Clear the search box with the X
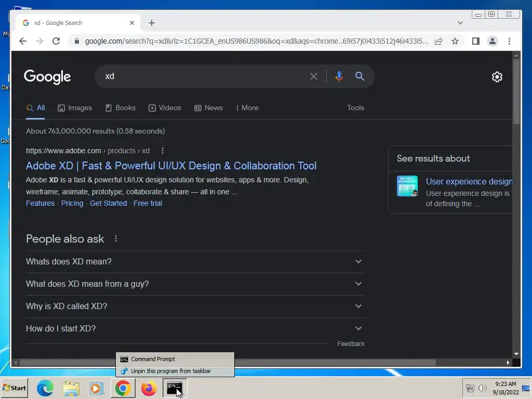Viewport: 532px width, 399px height. click(314, 76)
